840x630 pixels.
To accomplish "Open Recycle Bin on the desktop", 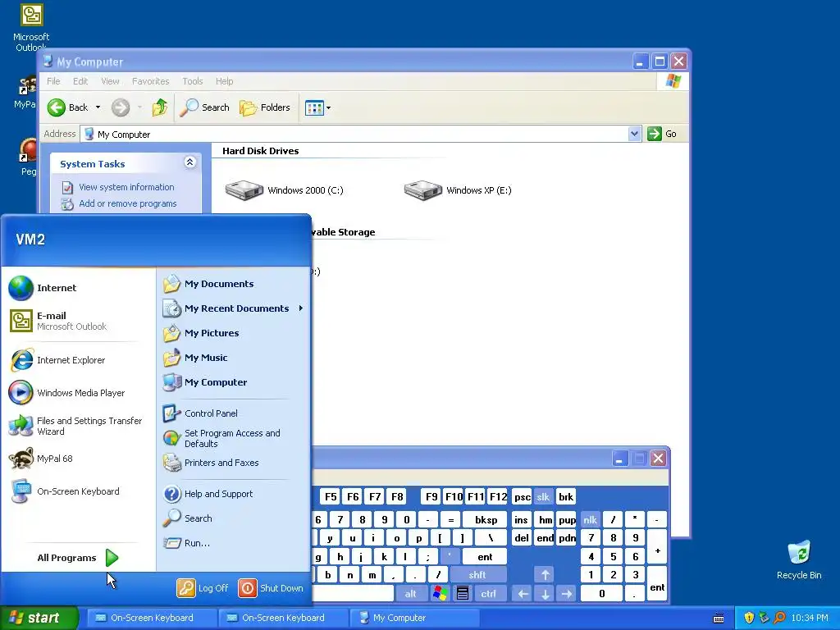I will point(799,559).
